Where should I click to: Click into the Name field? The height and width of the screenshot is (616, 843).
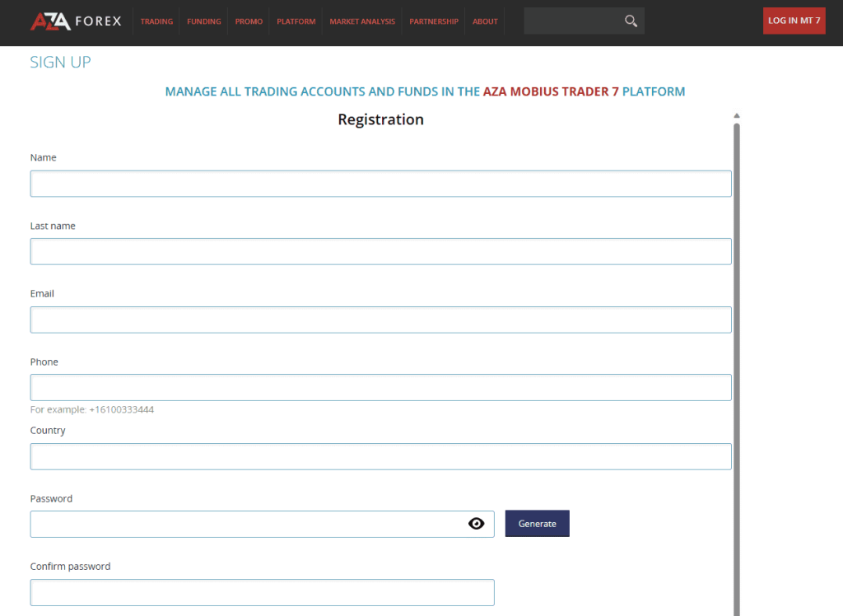click(x=380, y=184)
